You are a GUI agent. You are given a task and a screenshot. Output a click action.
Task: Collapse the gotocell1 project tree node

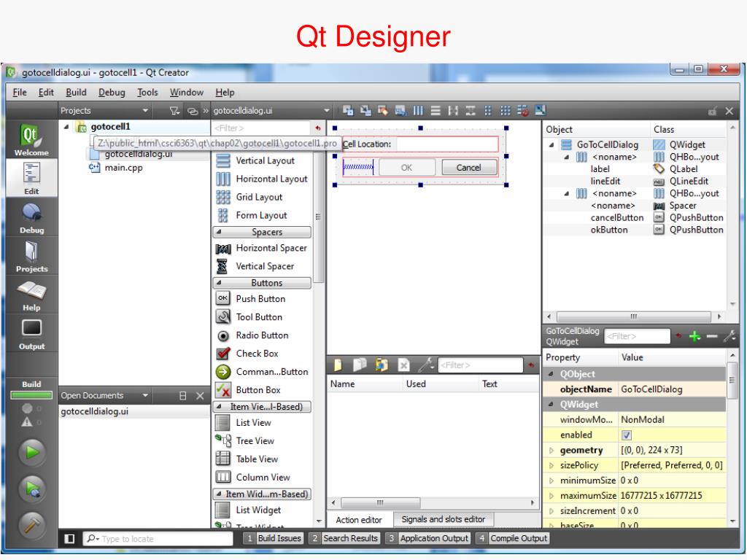66,127
